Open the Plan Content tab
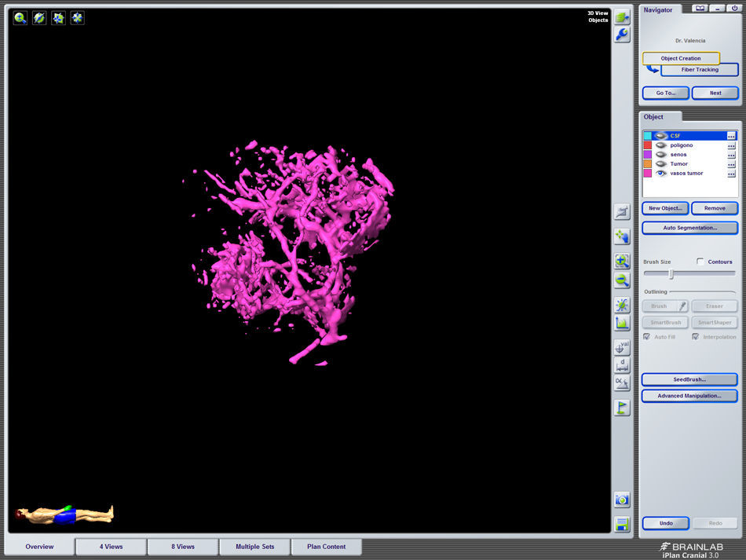746x560 pixels. [326, 547]
